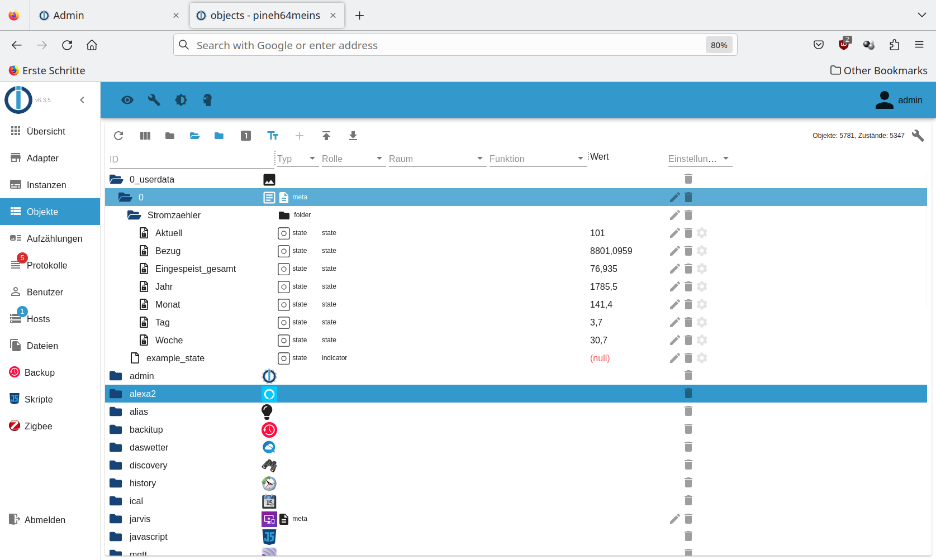Download objects as JSON file
The width and height of the screenshot is (936, 560).
[353, 136]
